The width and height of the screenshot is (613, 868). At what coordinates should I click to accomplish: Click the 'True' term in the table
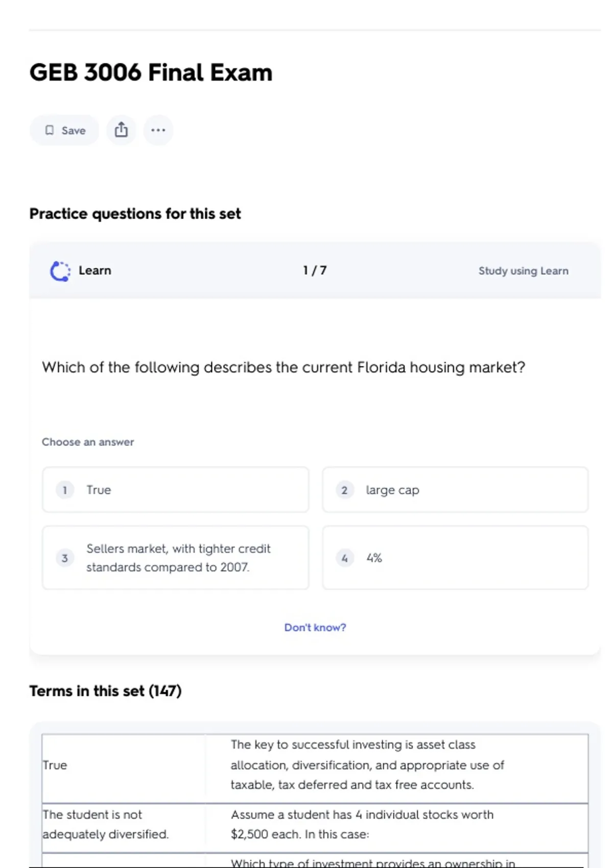click(x=55, y=765)
